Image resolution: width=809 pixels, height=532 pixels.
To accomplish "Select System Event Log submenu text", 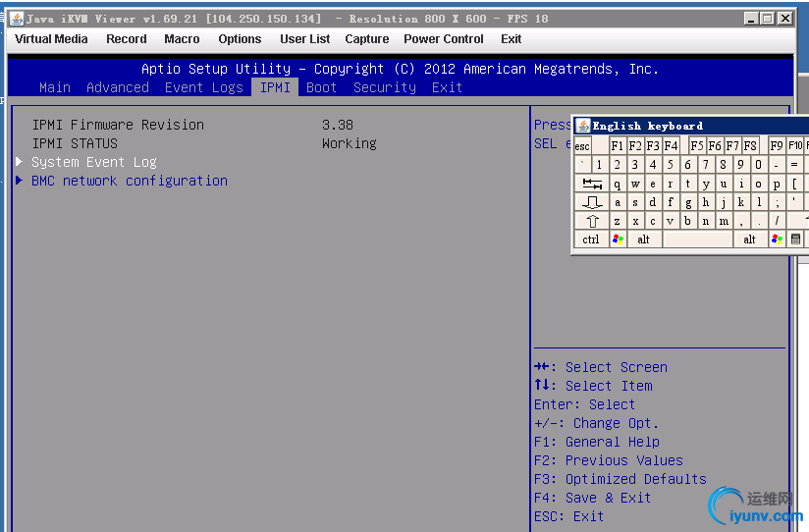I will pos(94,163).
